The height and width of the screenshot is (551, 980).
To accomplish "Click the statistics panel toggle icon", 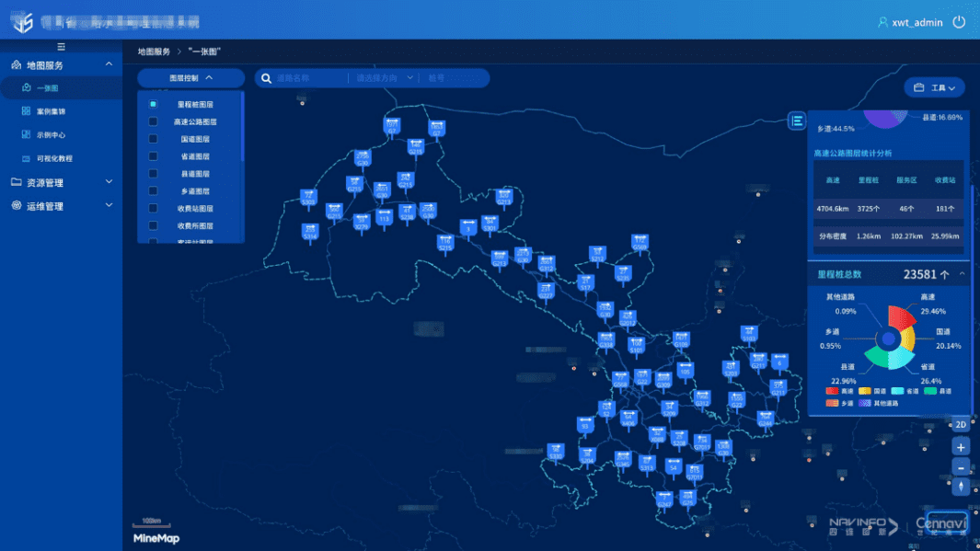I will tap(797, 121).
